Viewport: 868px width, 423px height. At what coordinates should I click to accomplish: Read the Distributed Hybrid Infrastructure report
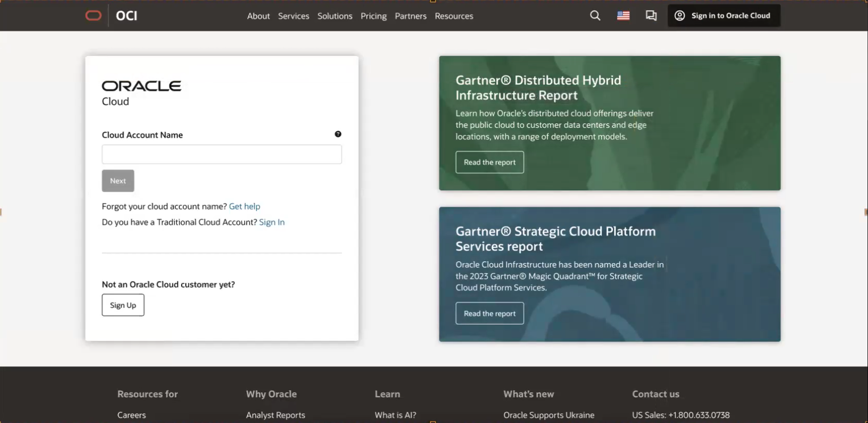[x=489, y=162]
